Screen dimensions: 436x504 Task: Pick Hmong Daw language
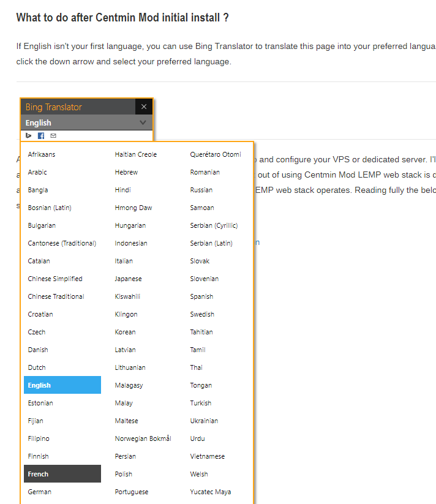[x=133, y=208]
